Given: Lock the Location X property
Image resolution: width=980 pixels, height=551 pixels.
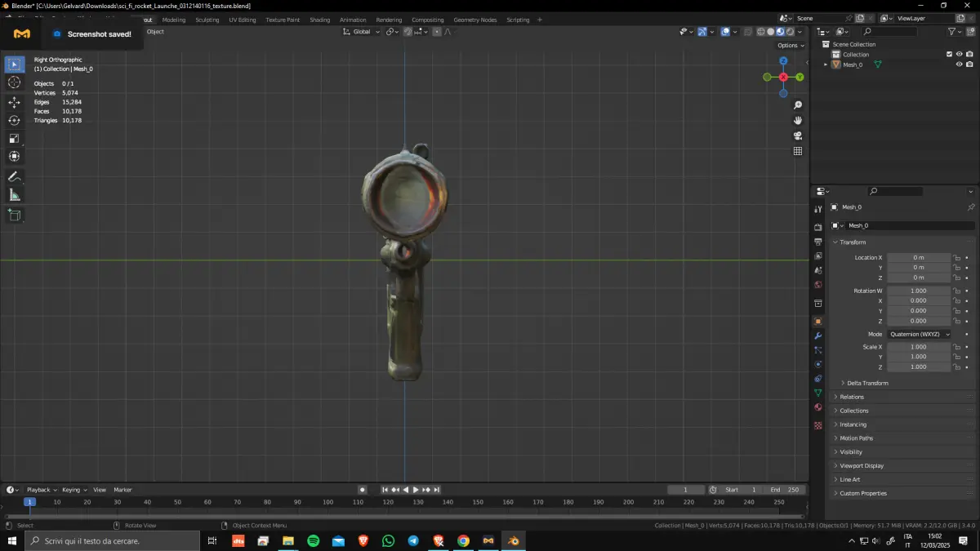Looking at the screenshot, I should click(x=956, y=257).
